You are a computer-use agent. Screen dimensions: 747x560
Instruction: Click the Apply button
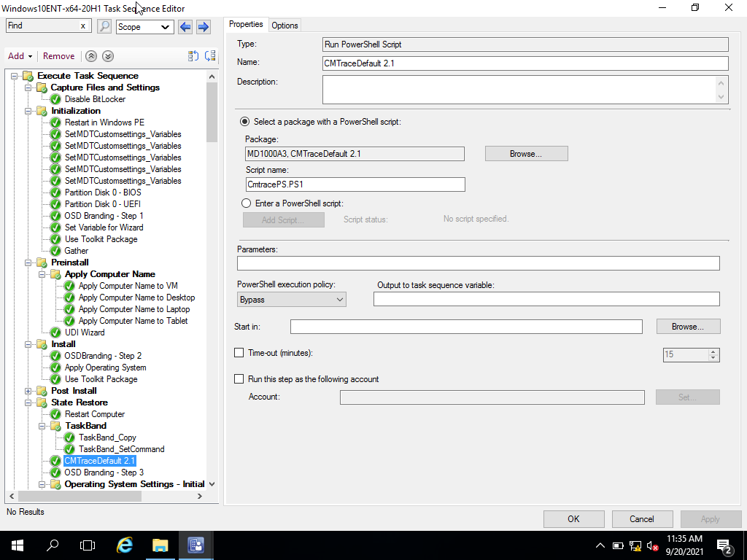[x=711, y=518]
